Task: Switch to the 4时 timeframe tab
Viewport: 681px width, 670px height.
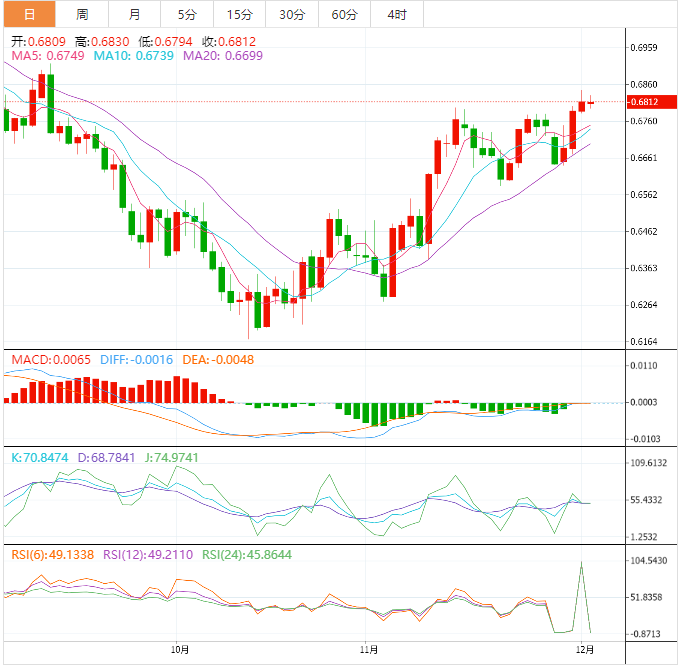Action: (397, 14)
